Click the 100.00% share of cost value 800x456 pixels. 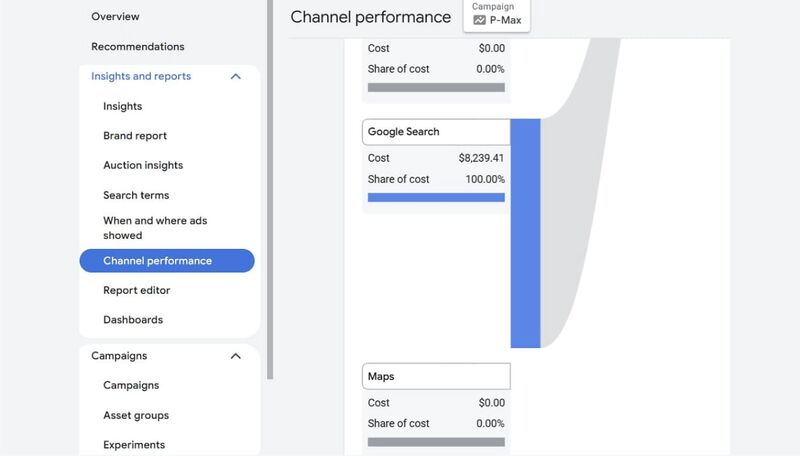tap(485, 179)
